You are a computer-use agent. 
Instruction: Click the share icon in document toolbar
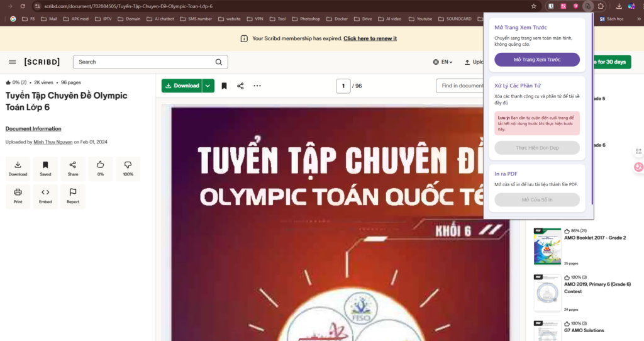240,86
